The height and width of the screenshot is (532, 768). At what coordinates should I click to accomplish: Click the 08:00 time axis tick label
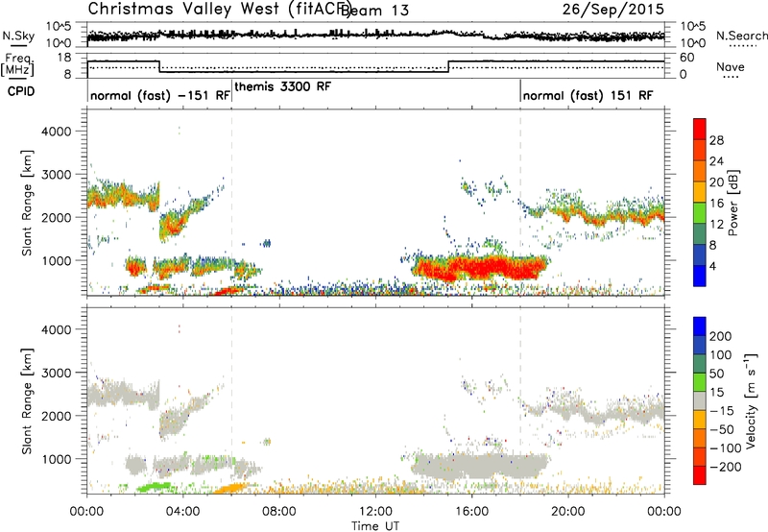click(x=278, y=512)
